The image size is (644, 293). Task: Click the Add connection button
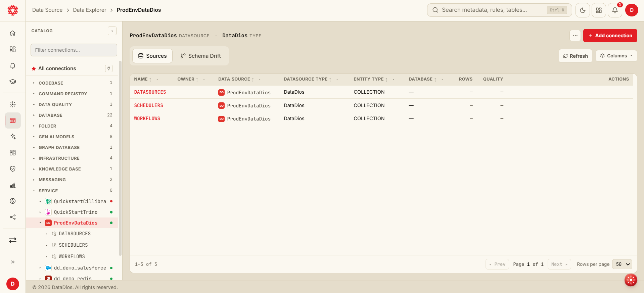pos(610,36)
